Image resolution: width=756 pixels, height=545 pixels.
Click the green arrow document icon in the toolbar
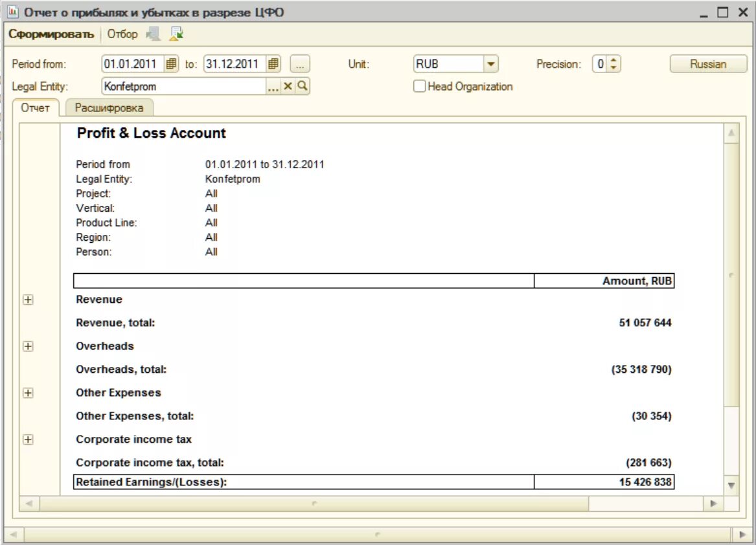pos(176,34)
